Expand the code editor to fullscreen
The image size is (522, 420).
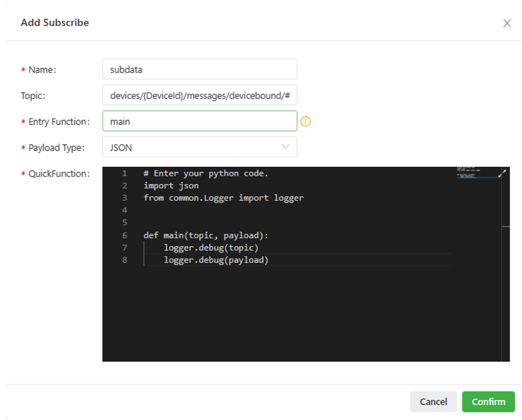[x=502, y=174]
